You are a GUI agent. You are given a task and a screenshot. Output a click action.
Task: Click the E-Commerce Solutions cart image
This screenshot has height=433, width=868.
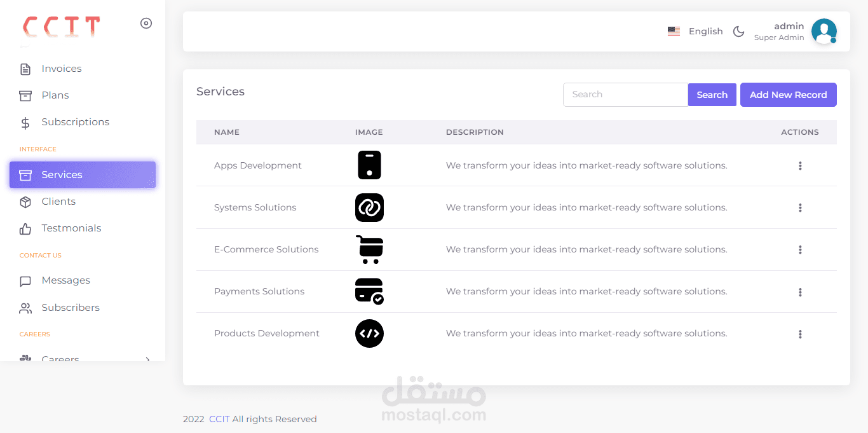pyautogui.click(x=369, y=249)
